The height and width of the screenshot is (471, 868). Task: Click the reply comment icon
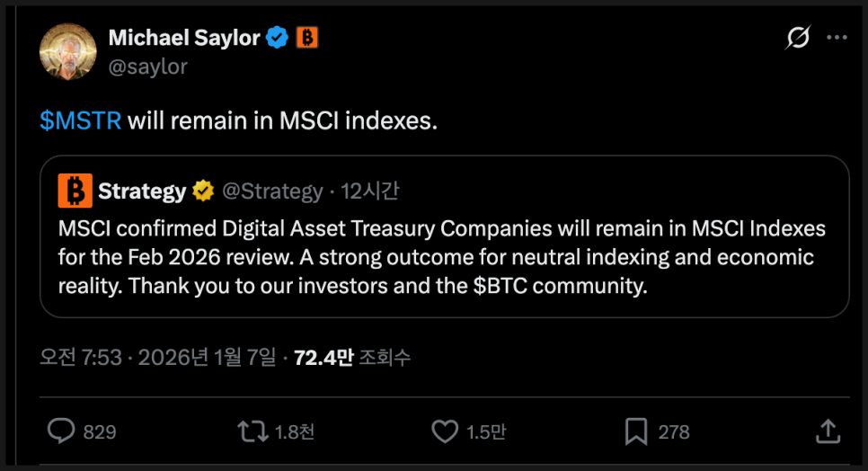tap(60, 431)
